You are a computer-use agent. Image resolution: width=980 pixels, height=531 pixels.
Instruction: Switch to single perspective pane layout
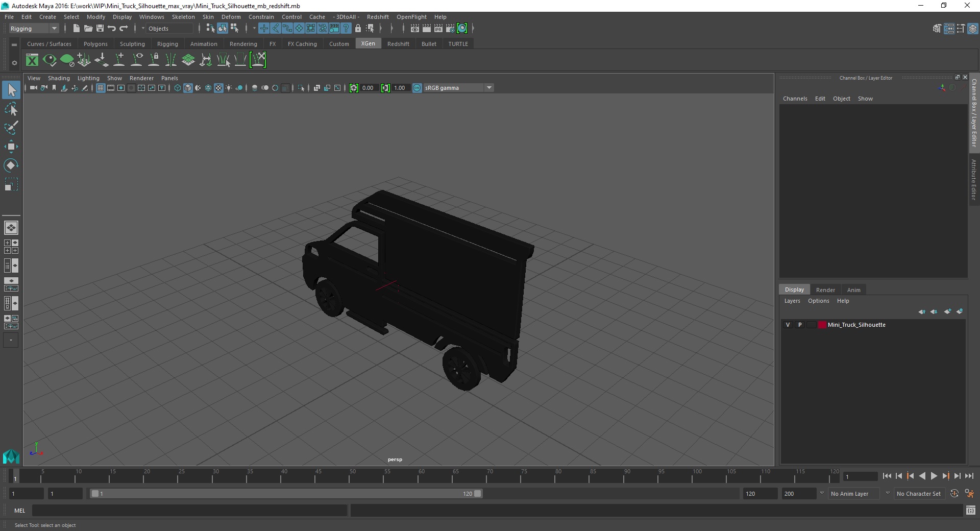(x=11, y=228)
